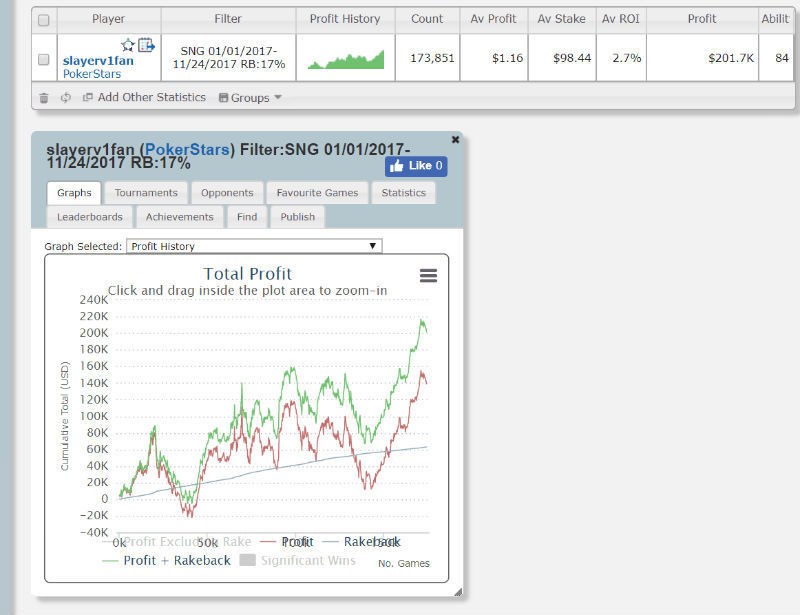Screen dimensions: 800x615
Task: Close the player details panel
Action: tap(456, 140)
